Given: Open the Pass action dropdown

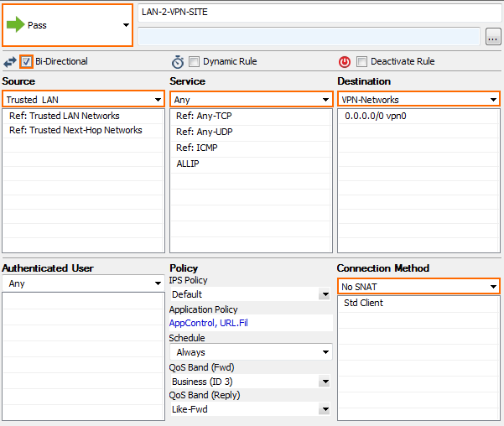Looking at the screenshot, I should pos(67,25).
